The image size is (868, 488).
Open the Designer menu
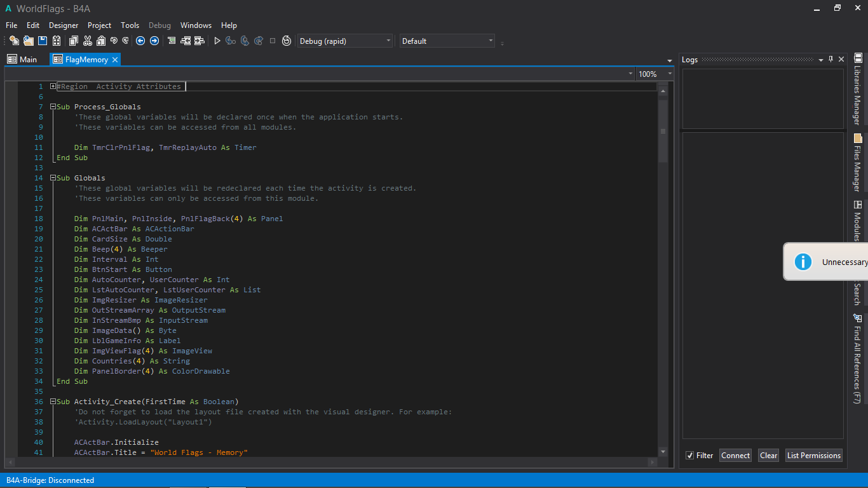[64, 25]
